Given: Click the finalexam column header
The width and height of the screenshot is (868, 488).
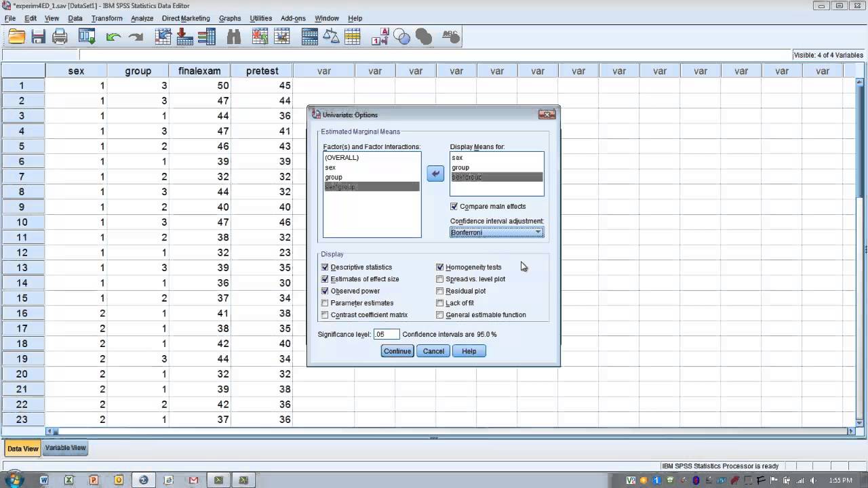Looking at the screenshot, I should point(199,70).
